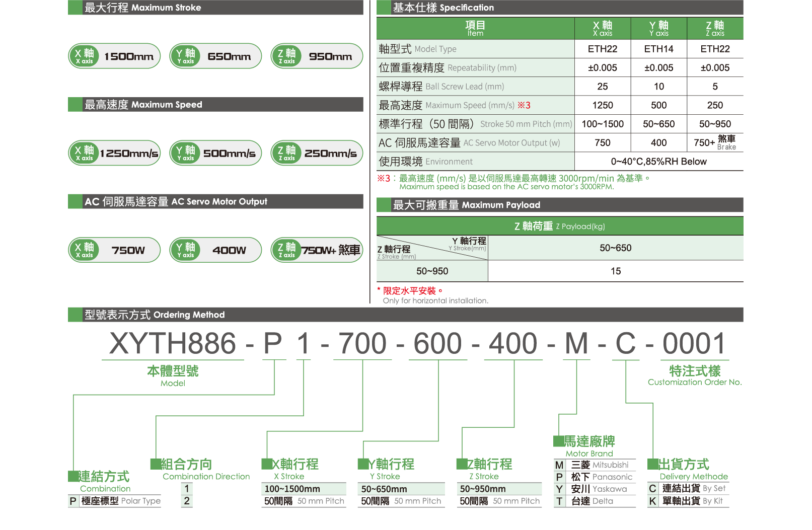Select the Specification section header

pos(560,8)
